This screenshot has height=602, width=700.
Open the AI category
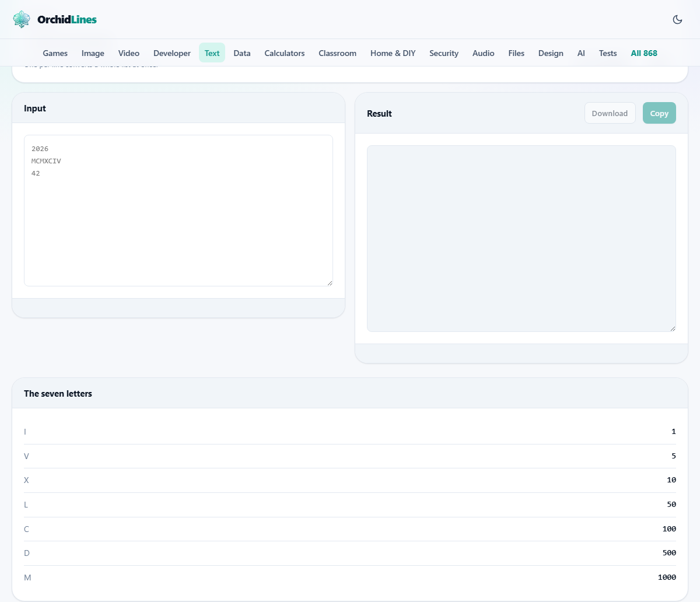581,53
